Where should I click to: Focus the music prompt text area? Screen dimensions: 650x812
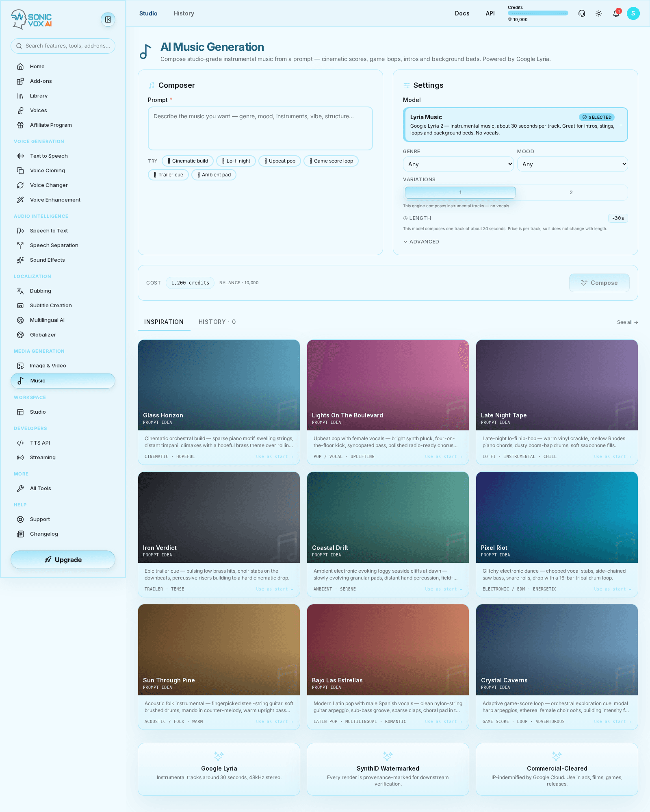click(260, 128)
